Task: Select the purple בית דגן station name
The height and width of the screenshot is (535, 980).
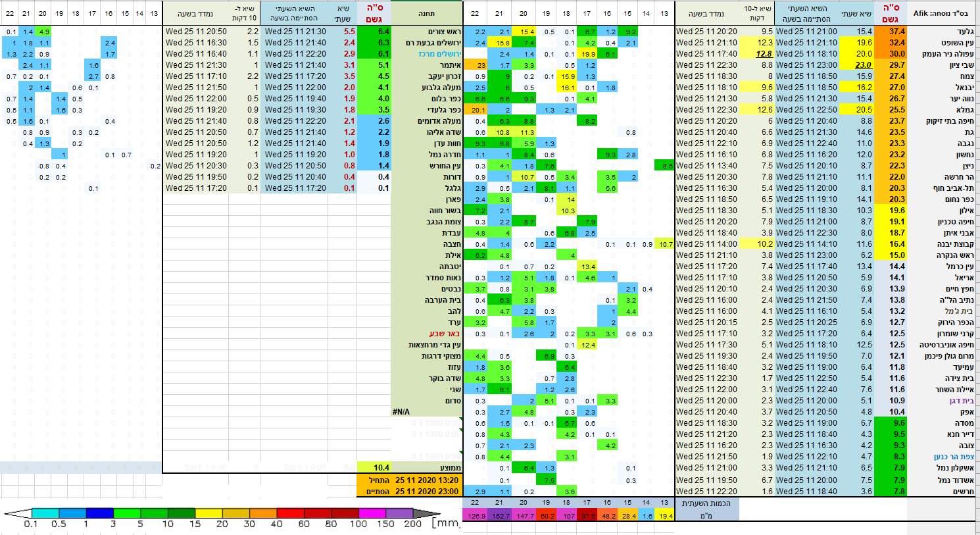Action: point(961,401)
